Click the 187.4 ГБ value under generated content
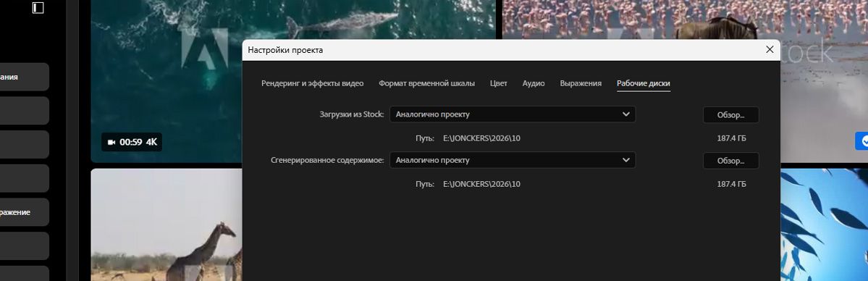Image resolution: width=868 pixels, height=281 pixels. point(731,184)
